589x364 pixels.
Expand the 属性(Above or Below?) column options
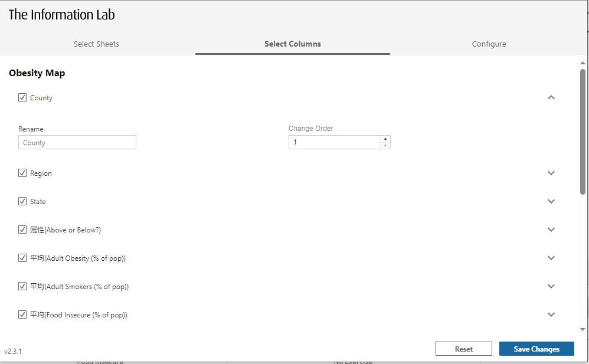pos(551,229)
